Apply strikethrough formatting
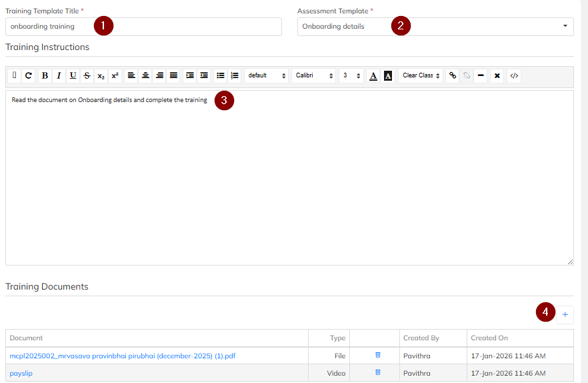Viewport: 588px width, 383px height. point(87,75)
